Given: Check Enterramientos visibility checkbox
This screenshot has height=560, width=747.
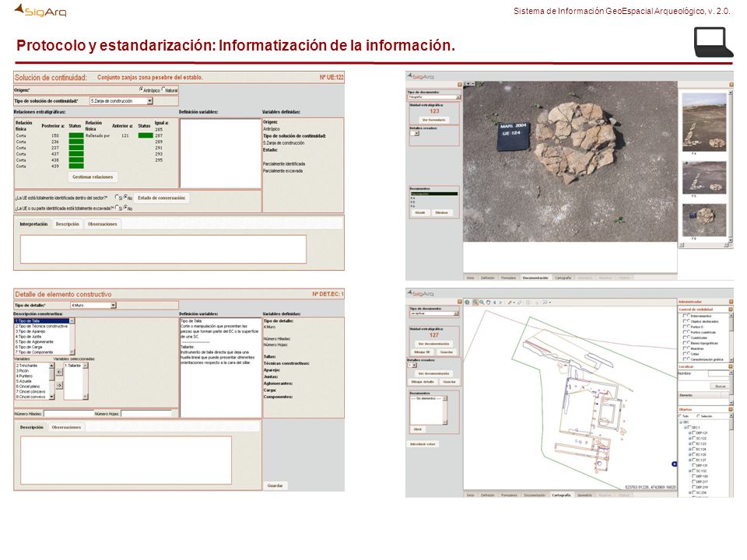Looking at the screenshot, I should tap(685, 316).
